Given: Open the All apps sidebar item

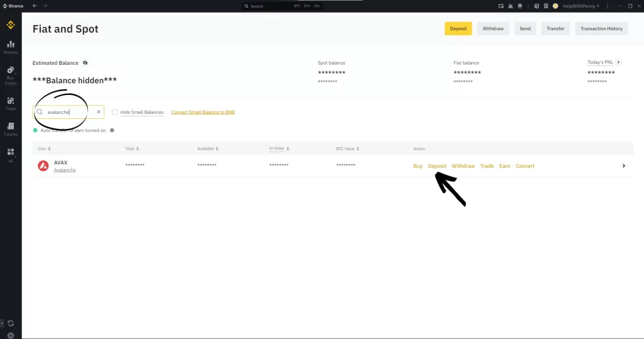Looking at the screenshot, I should point(11,155).
